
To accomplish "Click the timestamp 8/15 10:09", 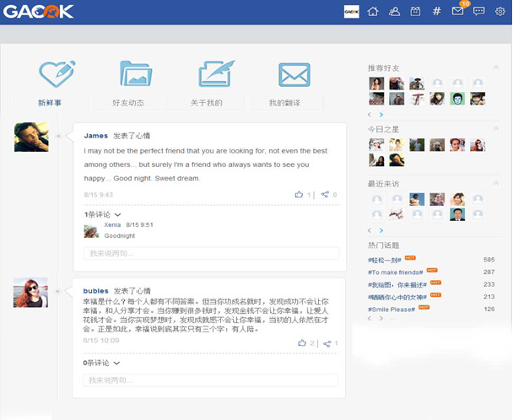I will pyautogui.click(x=101, y=341).
